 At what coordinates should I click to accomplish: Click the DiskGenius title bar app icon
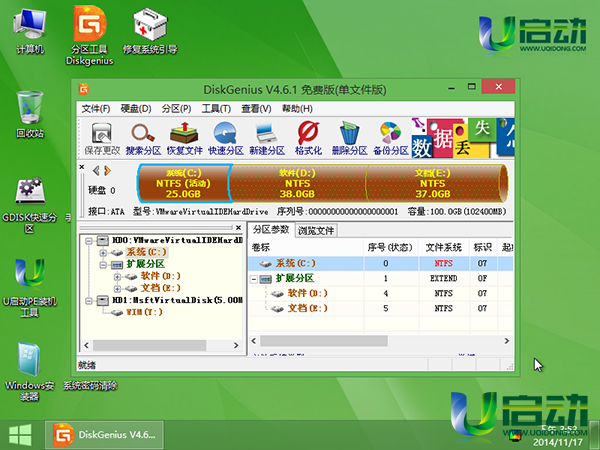[84, 89]
